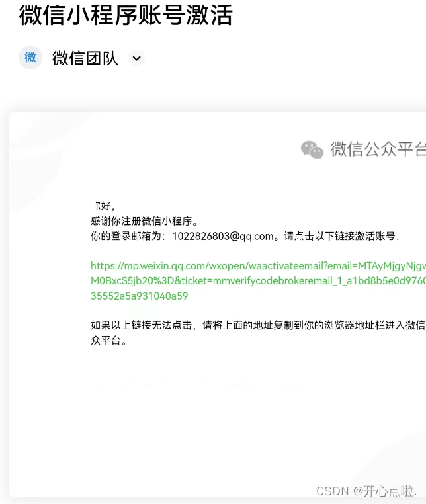
Task: Click the email address 1022826803@qq.com
Action: point(222,237)
